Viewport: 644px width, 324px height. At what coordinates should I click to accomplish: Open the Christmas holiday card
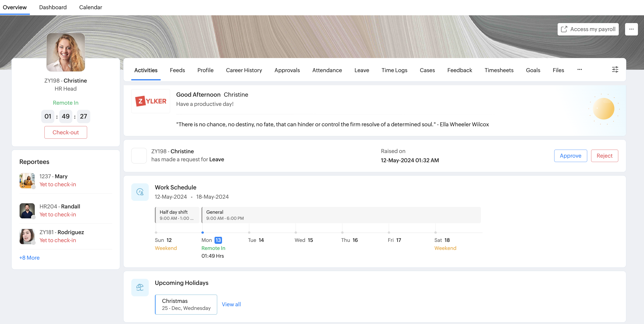pos(186,304)
